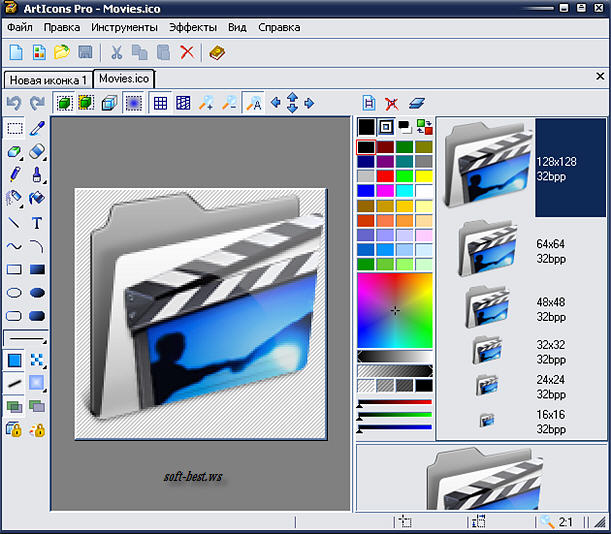
Task: Open the Инструменты menu
Action: tap(124, 27)
